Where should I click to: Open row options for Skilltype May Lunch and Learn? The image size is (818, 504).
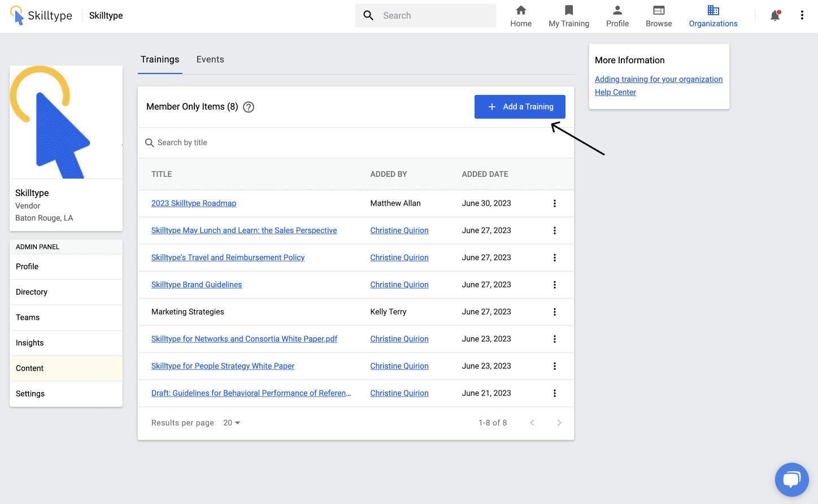coord(555,231)
